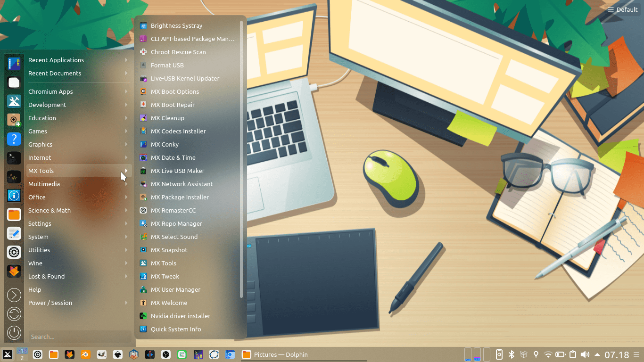Expand the Recent Applications submenu arrow
The image size is (644, 362).
(x=126, y=60)
